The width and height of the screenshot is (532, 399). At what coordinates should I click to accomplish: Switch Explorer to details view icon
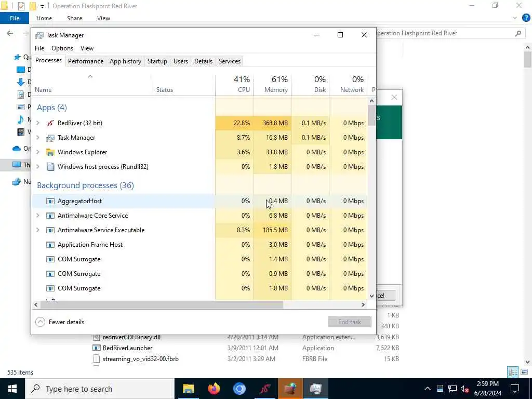tap(513, 372)
